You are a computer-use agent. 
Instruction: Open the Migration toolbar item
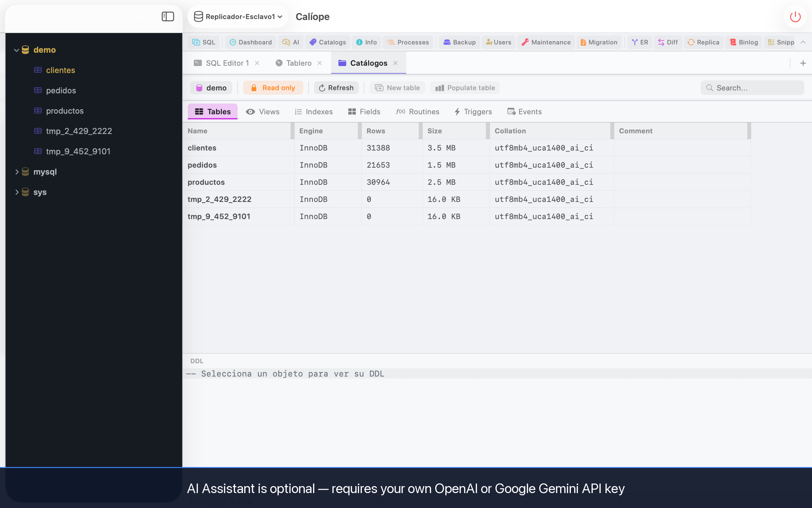pos(599,42)
